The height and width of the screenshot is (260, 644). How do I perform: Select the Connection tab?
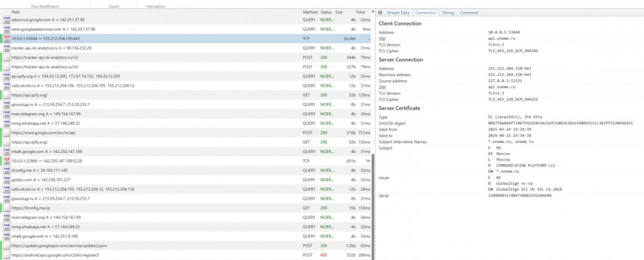point(425,13)
